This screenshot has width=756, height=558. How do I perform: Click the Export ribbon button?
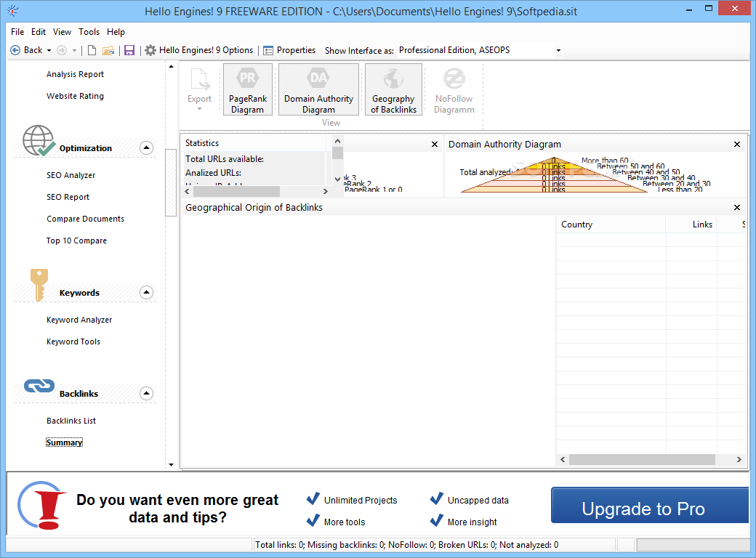click(200, 89)
